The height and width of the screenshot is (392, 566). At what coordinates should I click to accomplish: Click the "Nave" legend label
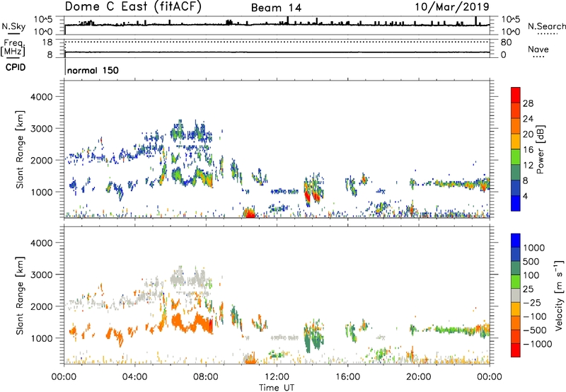click(538, 50)
